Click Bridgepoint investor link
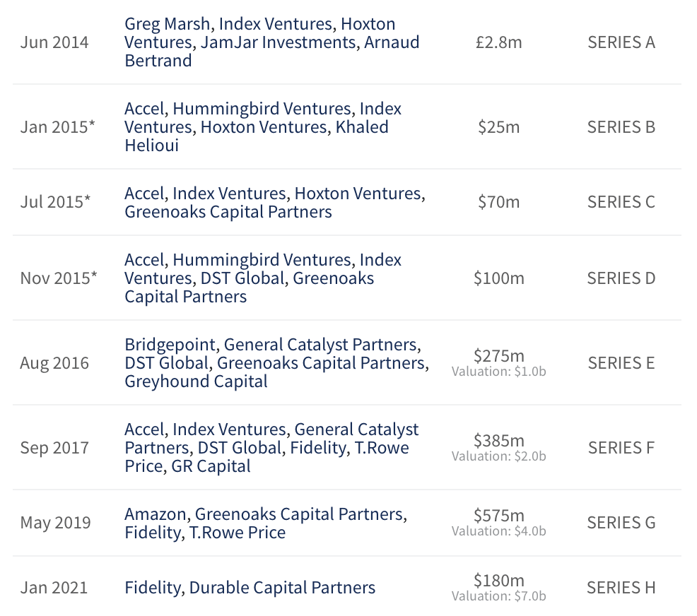The image size is (697, 616). click(170, 345)
